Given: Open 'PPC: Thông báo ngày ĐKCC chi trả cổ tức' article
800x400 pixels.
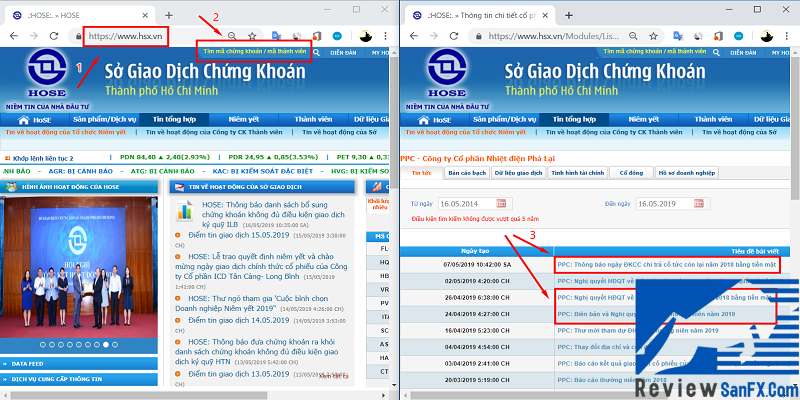Looking at the screenshot, I should click(666, 265).
